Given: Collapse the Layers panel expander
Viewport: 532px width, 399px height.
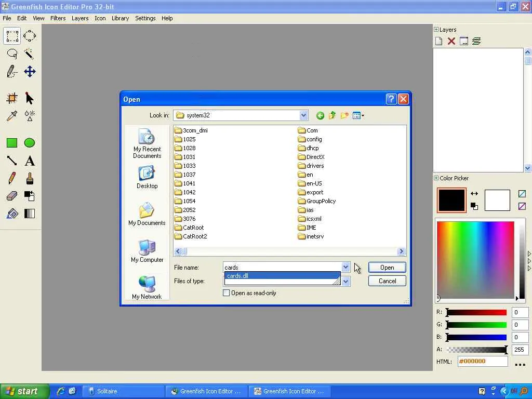Looking at the screenshot, I should click(x=436, y=30).
